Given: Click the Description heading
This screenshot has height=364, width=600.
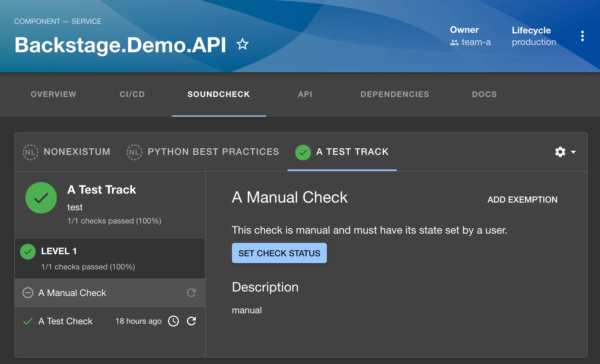Looking at the screenshot, I should [x=265, y=287].
